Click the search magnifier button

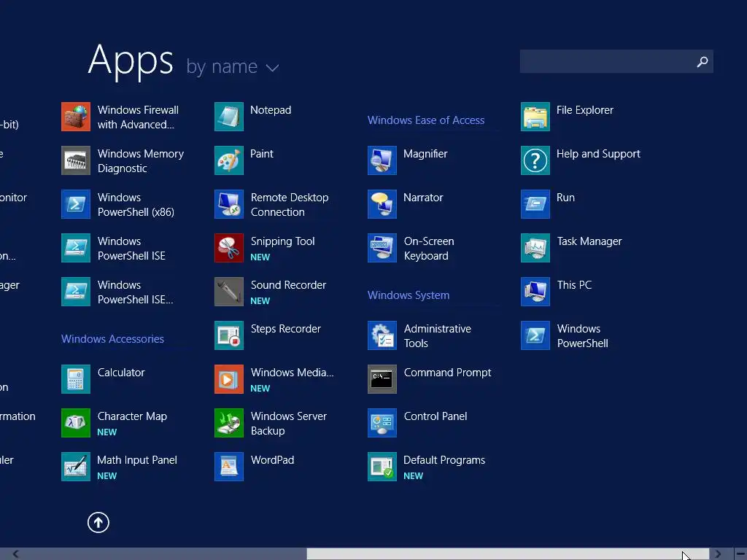tap(703, 61)
